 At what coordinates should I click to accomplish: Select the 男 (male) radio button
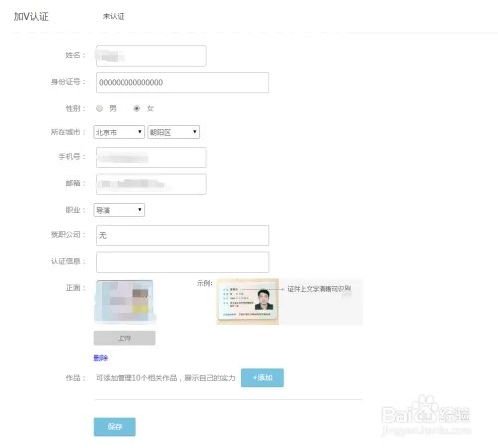[99, 108]
